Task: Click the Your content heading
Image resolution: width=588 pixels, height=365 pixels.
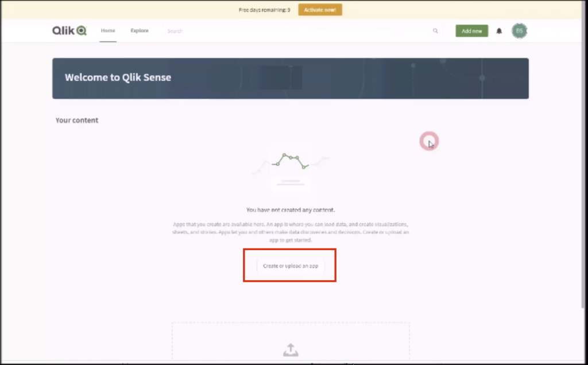Action: pyautogui.click(x=77, y=121)
